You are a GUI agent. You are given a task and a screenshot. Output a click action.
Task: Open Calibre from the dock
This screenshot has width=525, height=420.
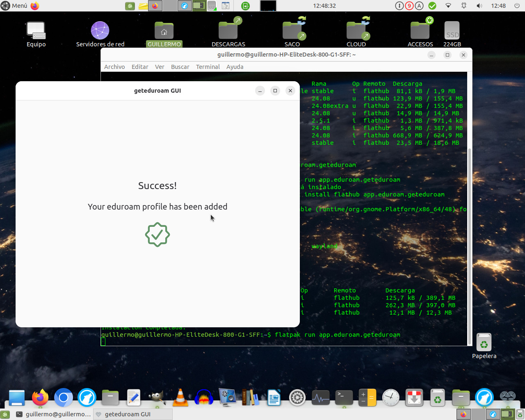pyautogui.click(x=251, y=397)
